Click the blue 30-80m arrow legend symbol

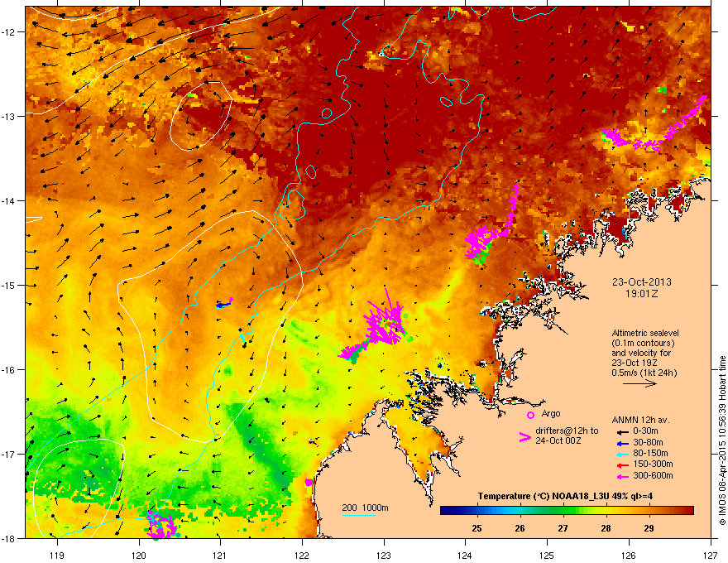[622, 443]
